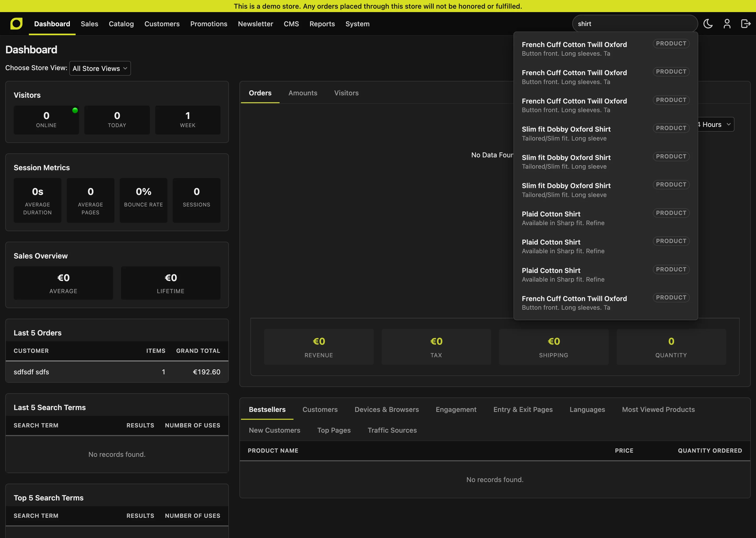Select the Customers report tab

click(x=320, y=410)
